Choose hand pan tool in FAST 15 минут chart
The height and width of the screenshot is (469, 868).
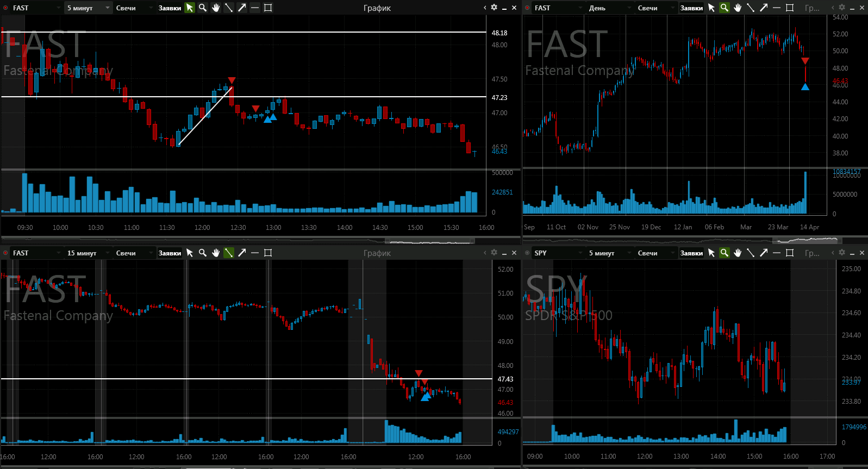(216, 253)
